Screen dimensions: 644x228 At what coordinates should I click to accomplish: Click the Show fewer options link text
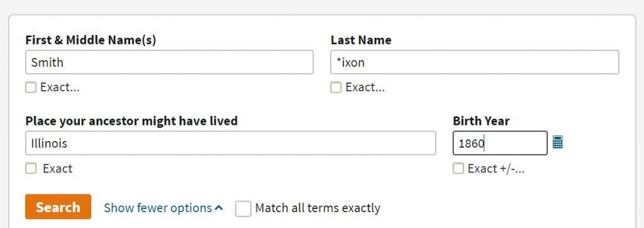tap(158, 208)
